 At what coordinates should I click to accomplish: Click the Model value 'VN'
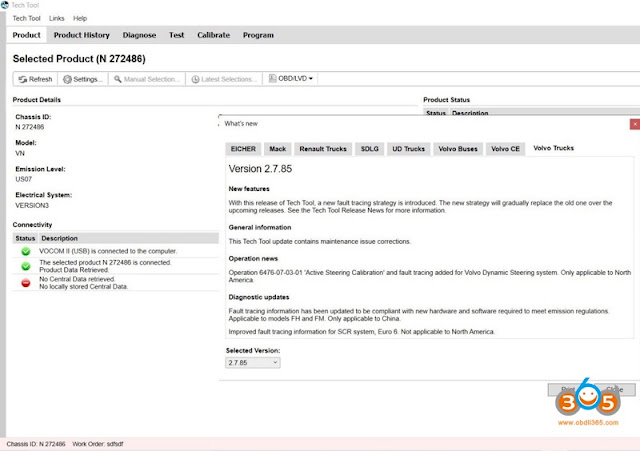coord(20,153)
